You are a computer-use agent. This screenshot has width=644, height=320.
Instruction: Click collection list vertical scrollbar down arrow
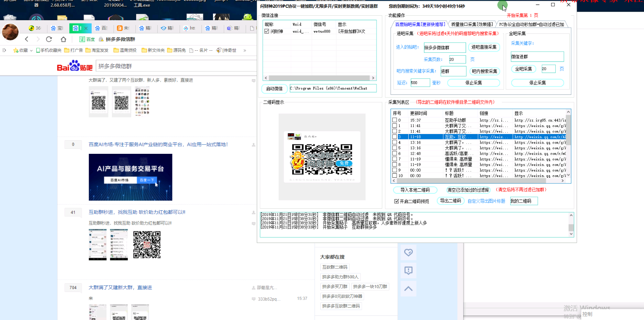568,175
